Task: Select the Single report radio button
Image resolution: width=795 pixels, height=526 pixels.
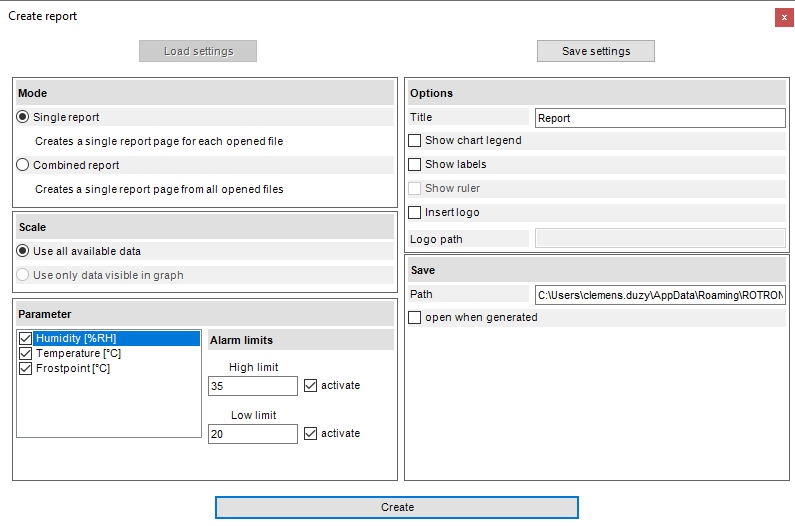Action: point(23,117)
